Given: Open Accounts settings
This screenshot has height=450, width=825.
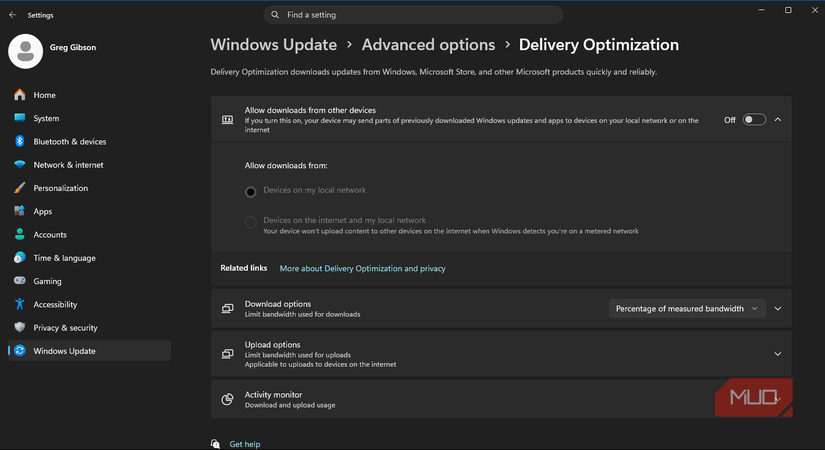Looking at the screenshot, I should (x=89, y=234).
